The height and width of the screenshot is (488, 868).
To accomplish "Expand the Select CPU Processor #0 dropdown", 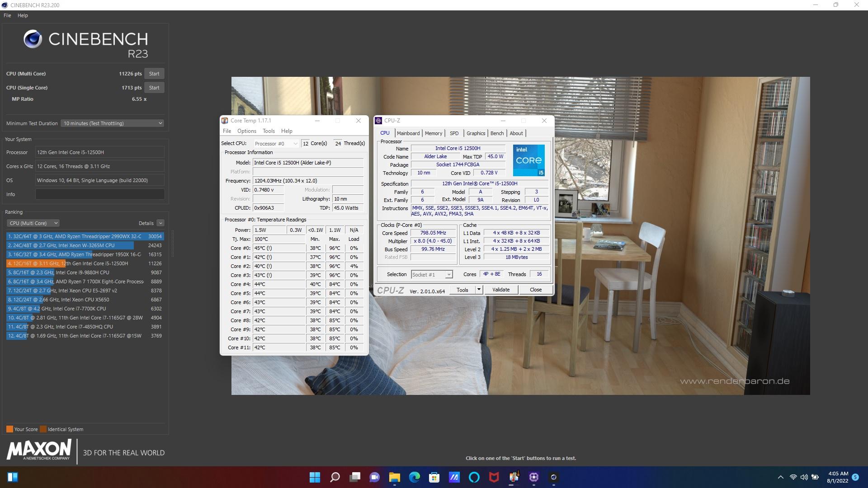I will pos(276,144).
